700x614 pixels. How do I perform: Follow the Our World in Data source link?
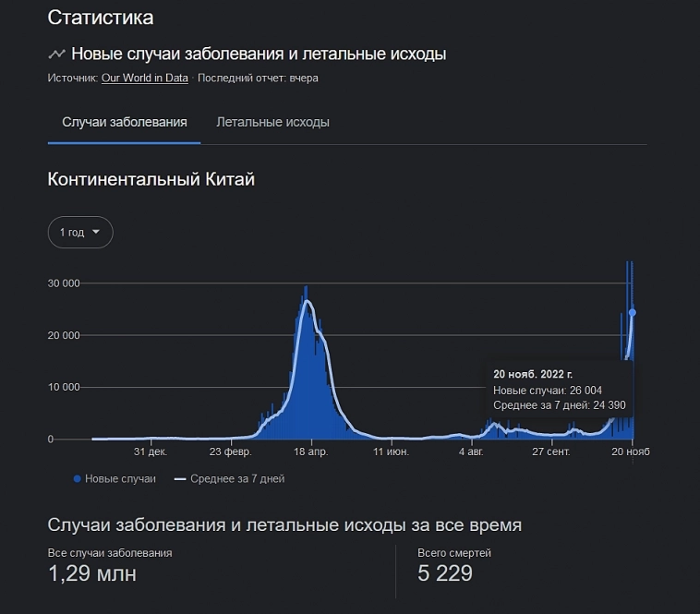pyautogui.click(x=145, y=78)
